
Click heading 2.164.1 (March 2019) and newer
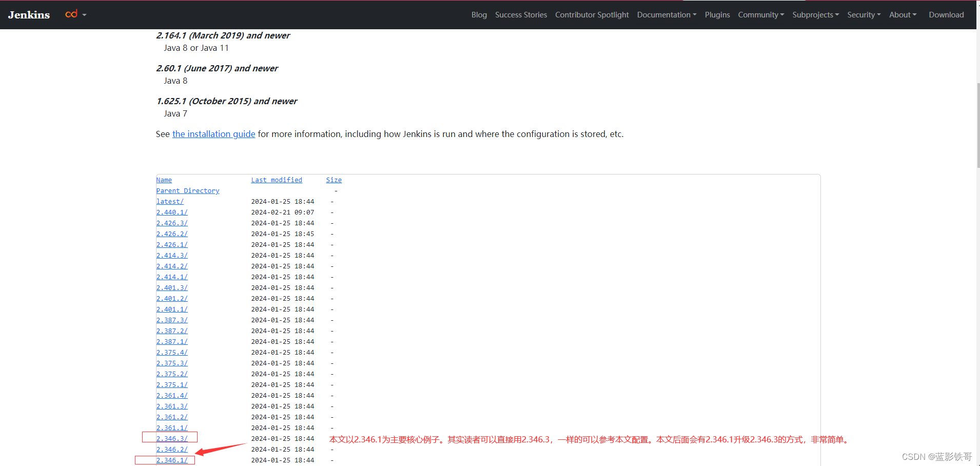coord(223,35)
